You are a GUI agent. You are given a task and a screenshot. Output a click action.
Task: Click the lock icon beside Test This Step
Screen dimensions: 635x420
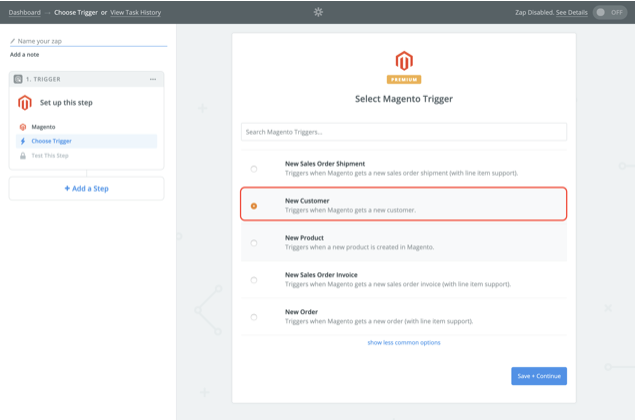tap(23, 156)
